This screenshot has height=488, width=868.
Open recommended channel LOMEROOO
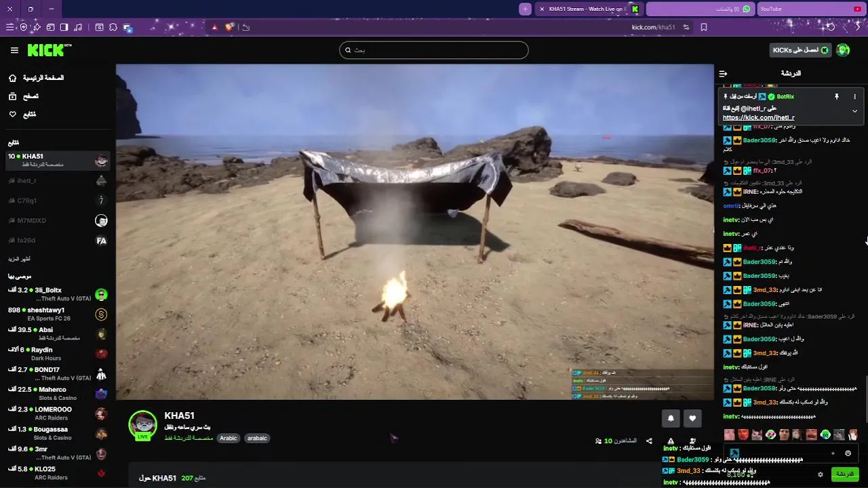57,413
